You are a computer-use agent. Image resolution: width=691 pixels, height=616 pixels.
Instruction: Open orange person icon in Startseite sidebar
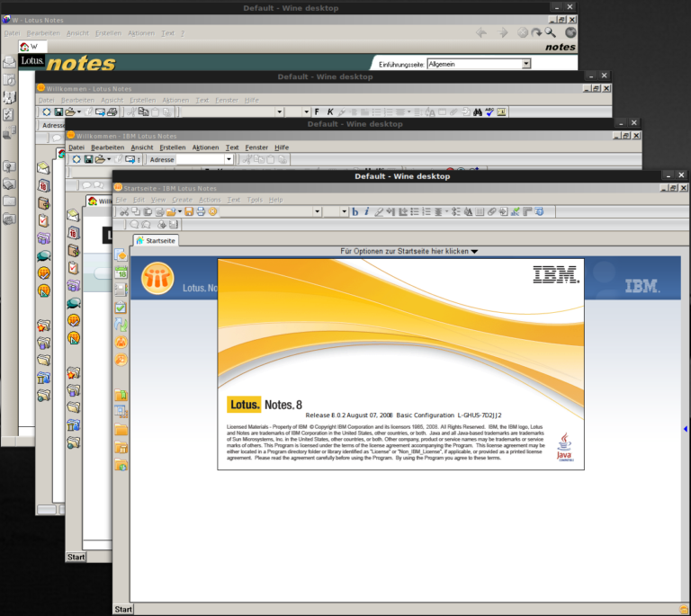121,342
